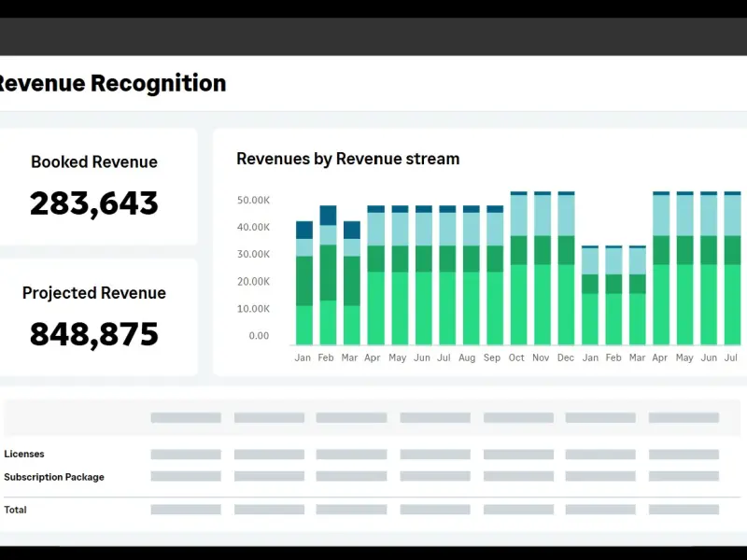Select the Subscription Package row label
747x560 pixels.
pyautogui.click(x=54, y=477)
